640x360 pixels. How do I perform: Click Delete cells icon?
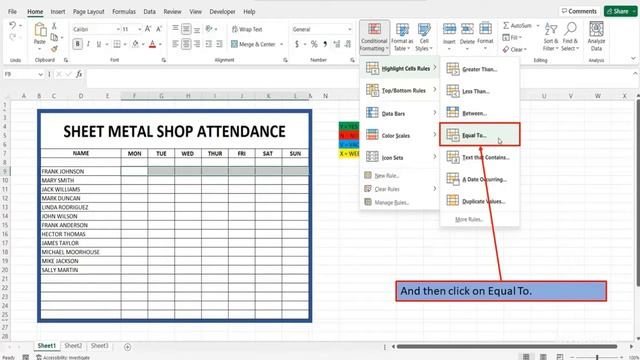pyautogui.click(x=467, y=36)
